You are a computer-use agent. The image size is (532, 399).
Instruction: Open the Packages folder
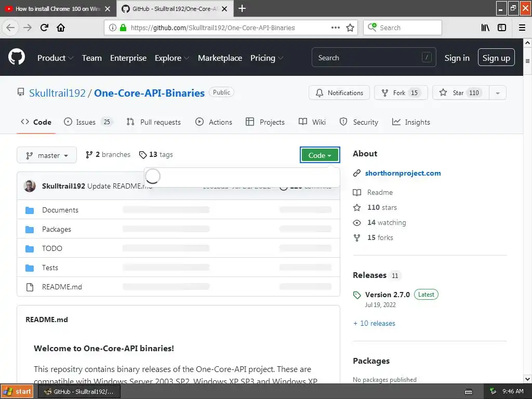pyautogui.click(x=57, y=229)
